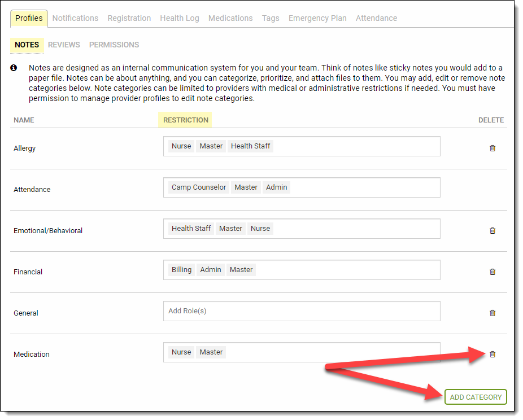523x420 pixels.
Task: Switch to the Reviews sub-tab
Action: tap(64, 45)
